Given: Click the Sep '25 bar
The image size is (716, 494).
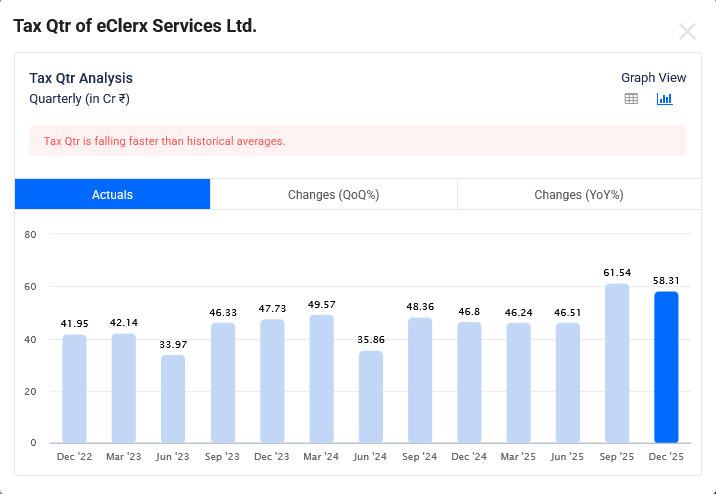Looking at the screenshot, I should [x=617, y=363].
